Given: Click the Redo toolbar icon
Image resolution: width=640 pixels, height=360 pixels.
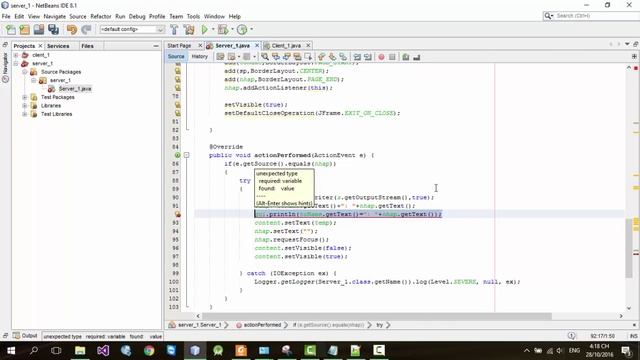Looking at the screenshot, I should pyautogui.click(x=86, y=29).
